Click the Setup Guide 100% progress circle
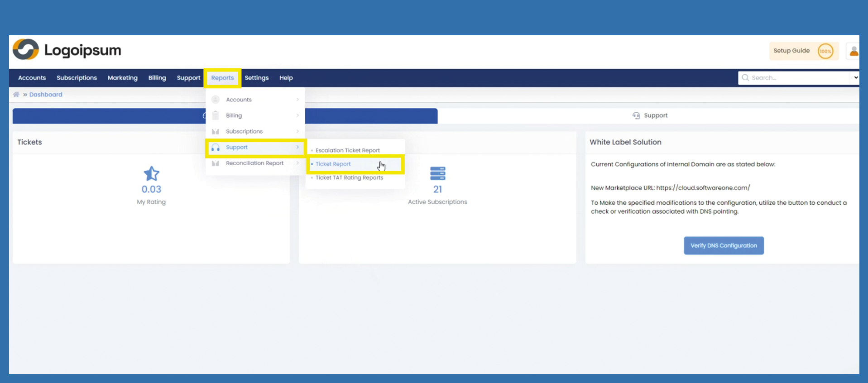The height and width of the screenshot is (383, 868). point(825,51)
